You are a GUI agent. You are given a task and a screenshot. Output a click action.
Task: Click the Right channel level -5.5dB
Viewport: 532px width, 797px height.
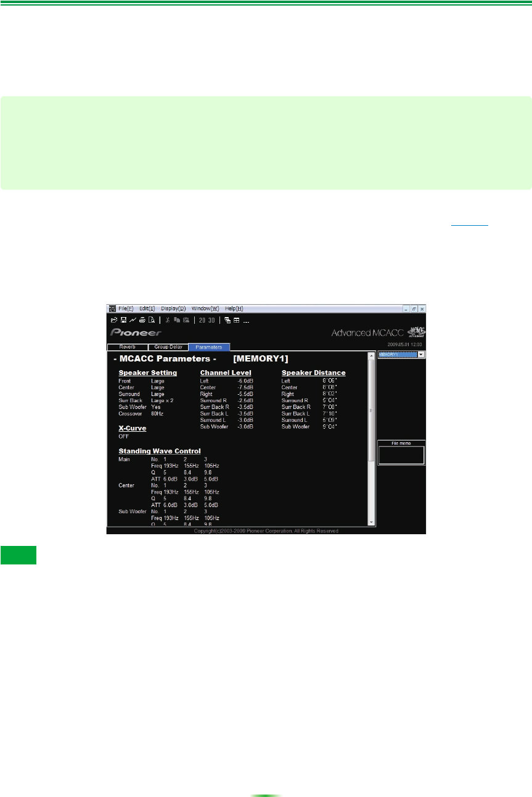[x=245, y=394]
